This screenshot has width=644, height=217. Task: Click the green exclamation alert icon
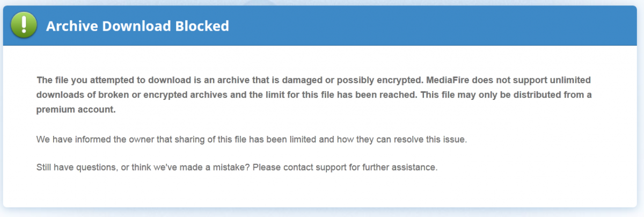coord(24,25)
